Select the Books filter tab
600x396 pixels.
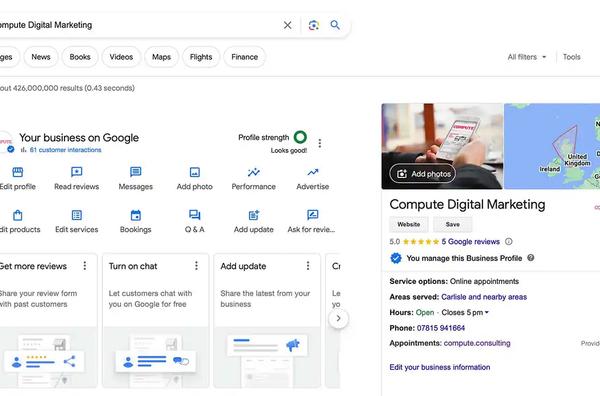(80, 57)
